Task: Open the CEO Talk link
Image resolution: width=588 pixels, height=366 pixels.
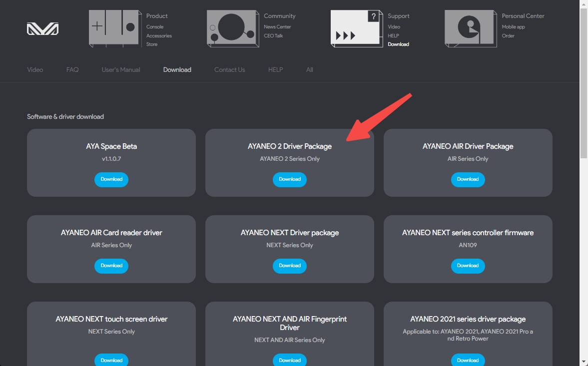Action: tap(273, 36)
